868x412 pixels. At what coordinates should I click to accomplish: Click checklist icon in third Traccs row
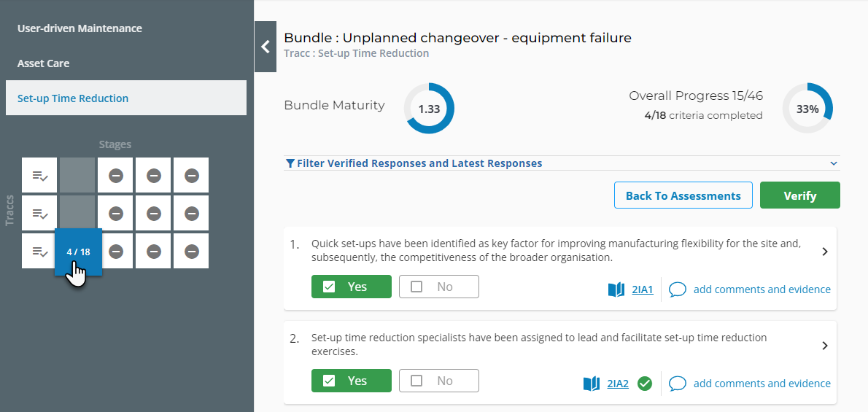click(39, 252)
